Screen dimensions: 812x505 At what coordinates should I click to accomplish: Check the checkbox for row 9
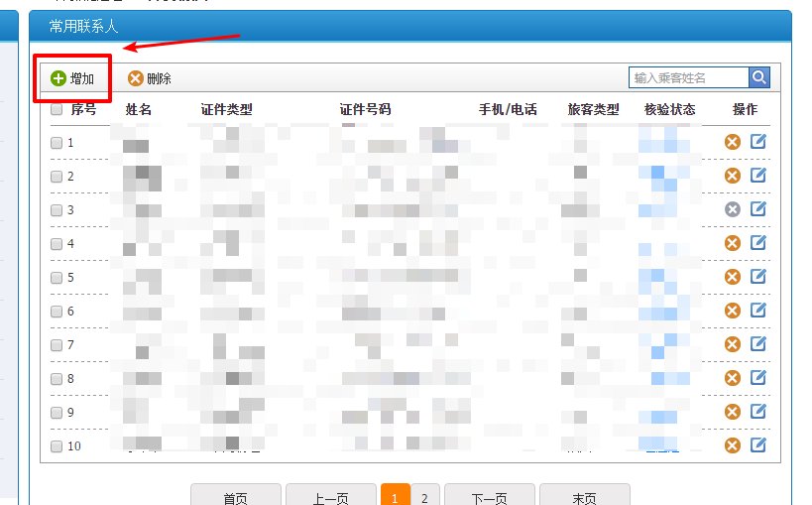pyautogui.click(x=57, y=413)
